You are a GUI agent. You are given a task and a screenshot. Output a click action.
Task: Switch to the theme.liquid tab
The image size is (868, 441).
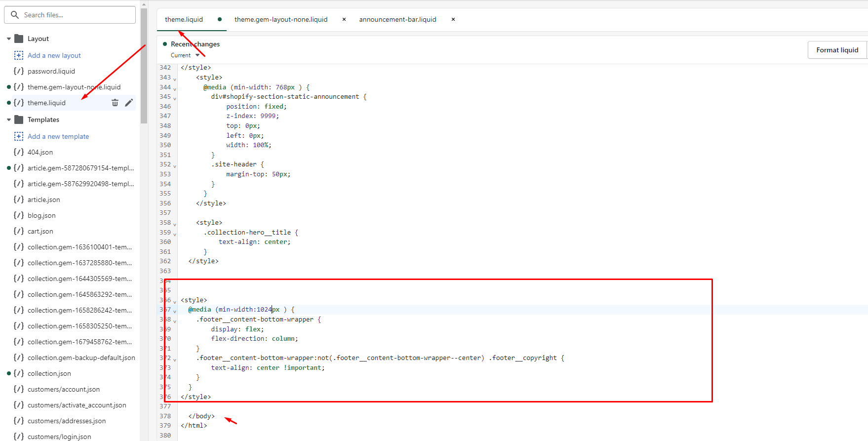(184, 19)
